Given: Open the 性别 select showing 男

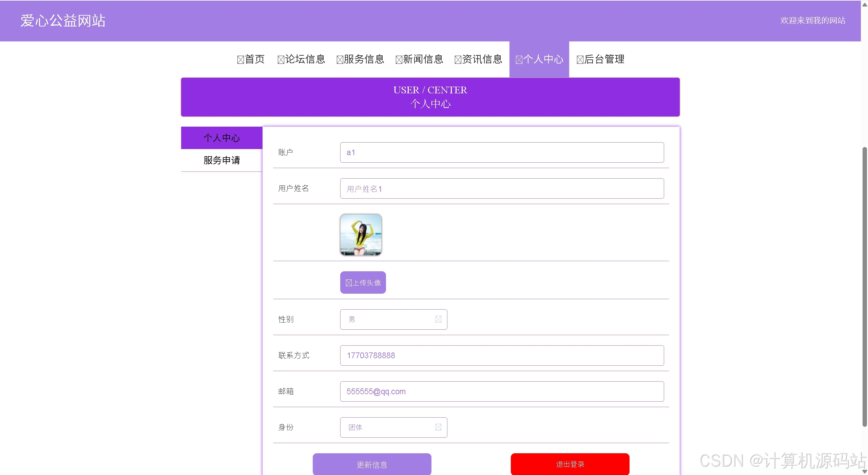Looking at the screenshot, I should click(x=390, y=319).
